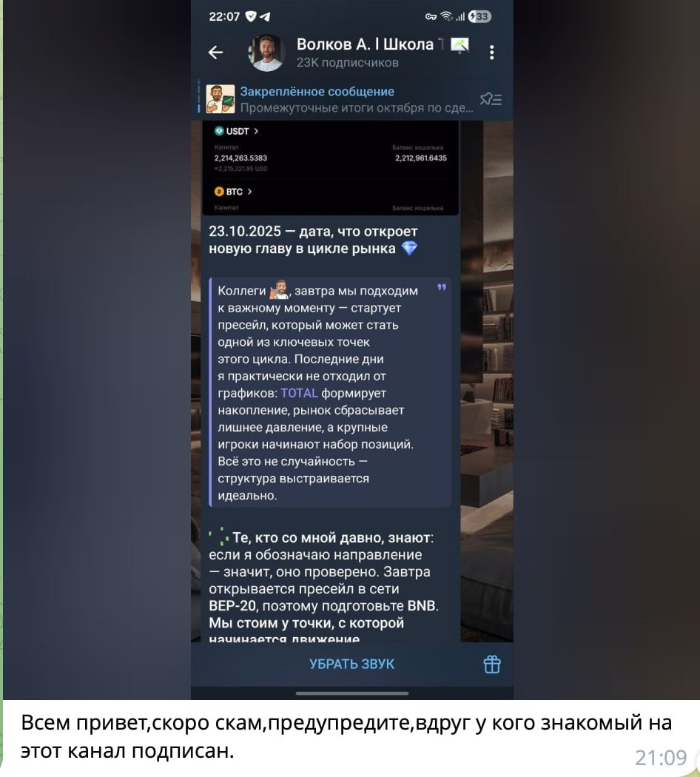Expand the BTC wallet chevron

click(249, 192)
